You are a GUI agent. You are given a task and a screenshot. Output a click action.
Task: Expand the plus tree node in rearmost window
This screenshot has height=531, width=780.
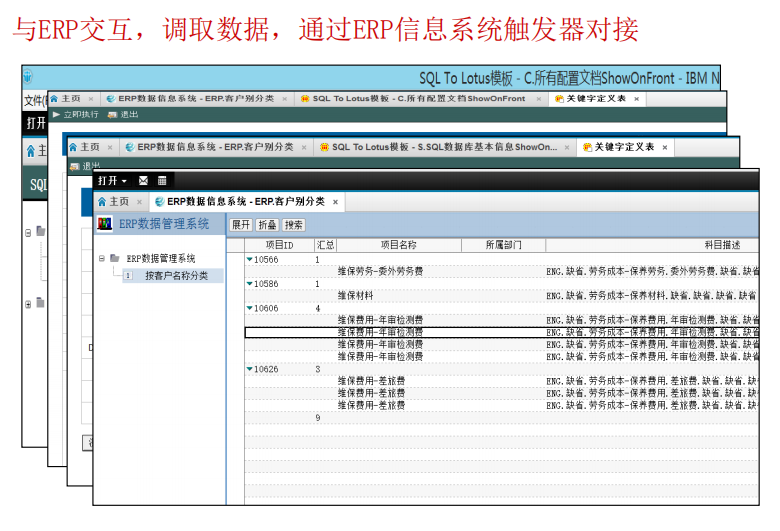[28, 304]
